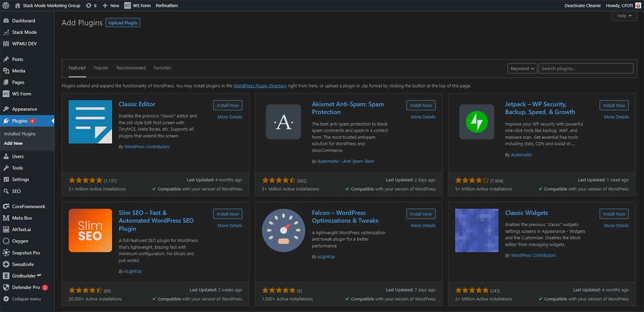Open the Gridbuilder sidebar item
This screenshot has width=644, height=312.
tap(27, 275)
